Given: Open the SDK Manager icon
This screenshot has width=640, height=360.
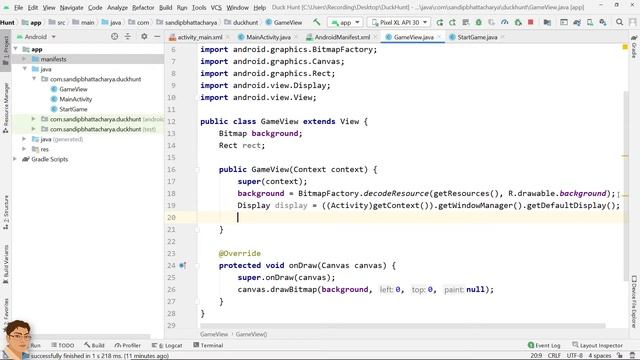Looking at the screenshot, I should click(603, 22).
